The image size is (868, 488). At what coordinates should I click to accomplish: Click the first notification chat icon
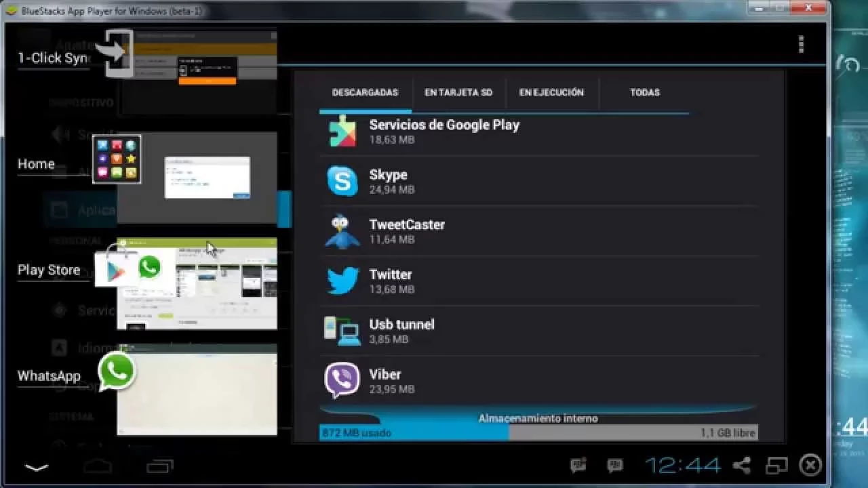578,465
